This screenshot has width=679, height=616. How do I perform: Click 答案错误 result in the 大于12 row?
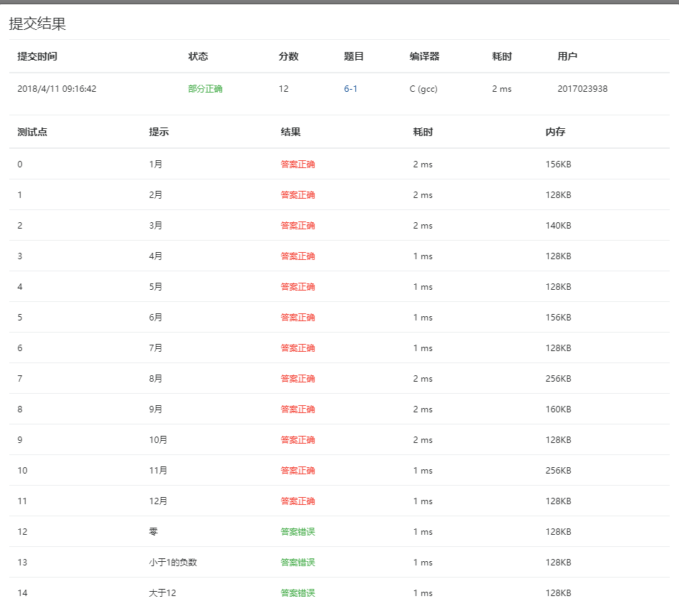[298, 593]
